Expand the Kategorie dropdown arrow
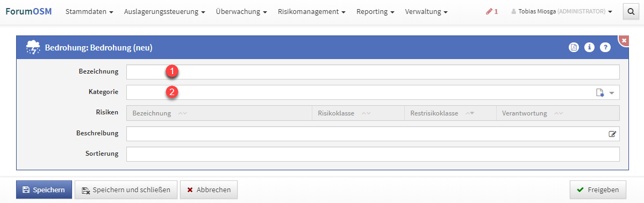Viewport: 644px width, 203px height. coord(612,93)
